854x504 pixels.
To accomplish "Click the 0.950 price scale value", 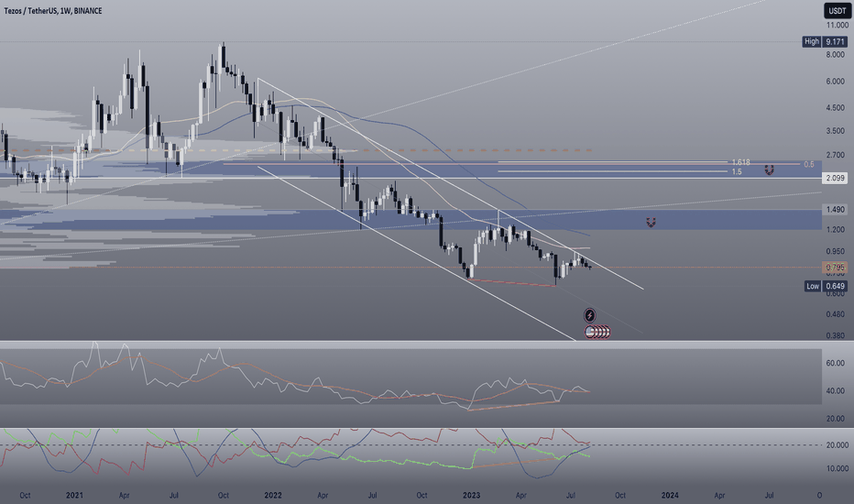I will click(835, 252).
